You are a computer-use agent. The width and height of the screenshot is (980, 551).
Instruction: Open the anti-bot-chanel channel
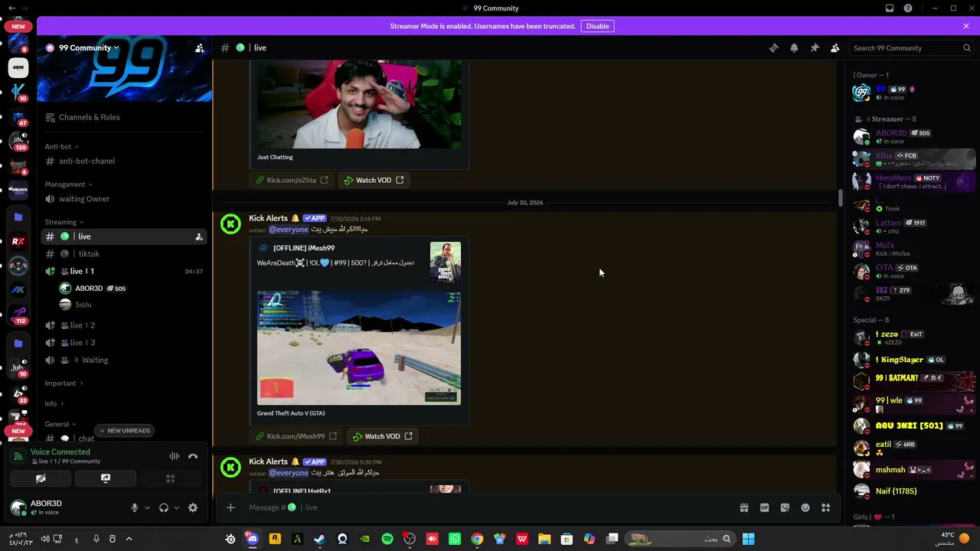[x=124, y=161]
